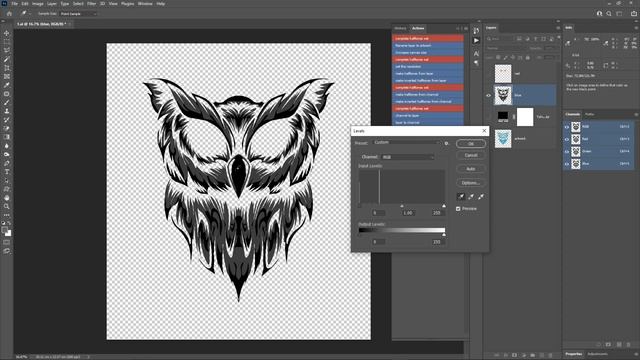Open the Layers panel menu
640x360 pixels.
click(558, 28)
